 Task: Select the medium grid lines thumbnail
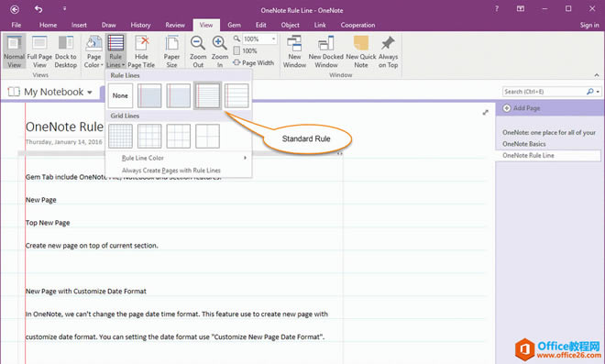[149, 136]
